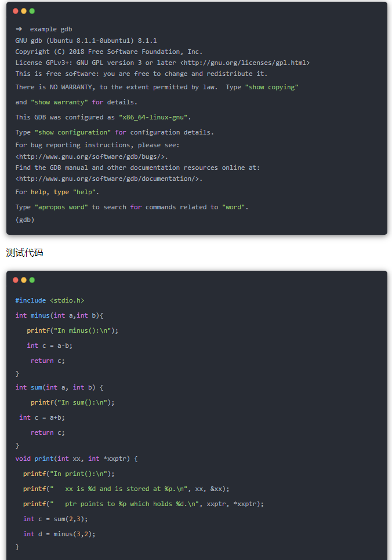Click the yellow dot in the test code window
This screenshot has width=392, height=560.
24,280
